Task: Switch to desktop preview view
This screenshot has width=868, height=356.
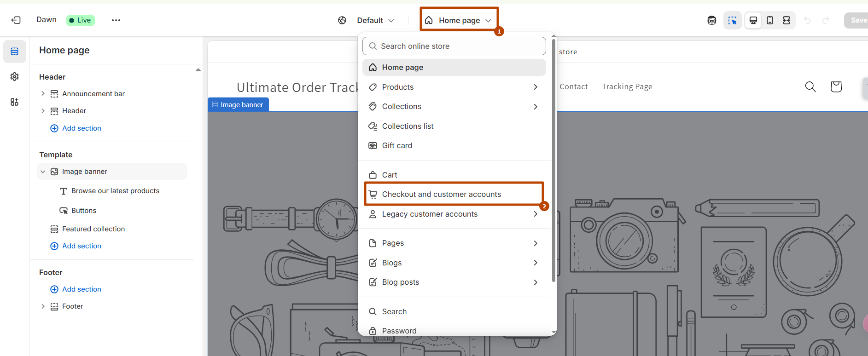Action: 753,20
